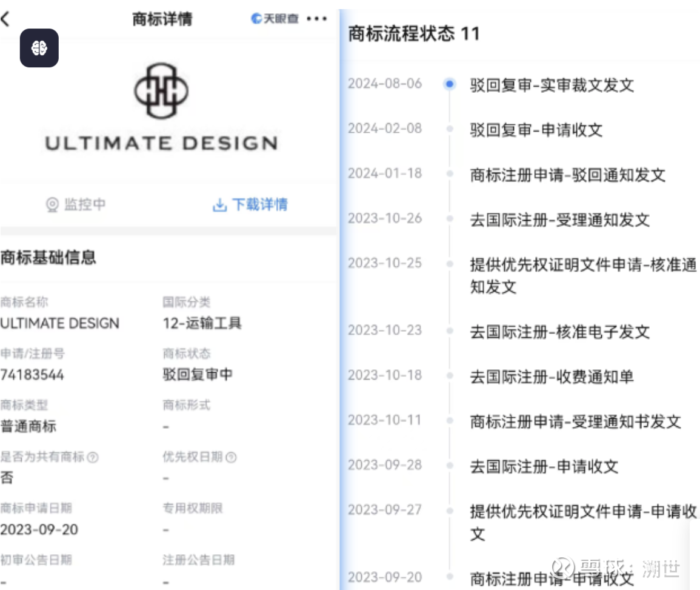This screenshot has width=700, height=590.
Task: Select 去国际注册-收费通知单 entry
Action: [552, 377]
